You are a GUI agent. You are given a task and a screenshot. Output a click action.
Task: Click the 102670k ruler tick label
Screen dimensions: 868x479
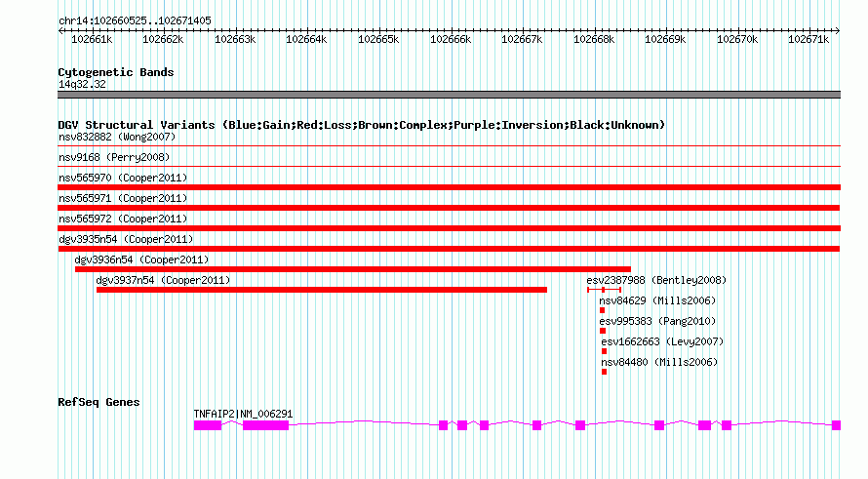[737, 39]
